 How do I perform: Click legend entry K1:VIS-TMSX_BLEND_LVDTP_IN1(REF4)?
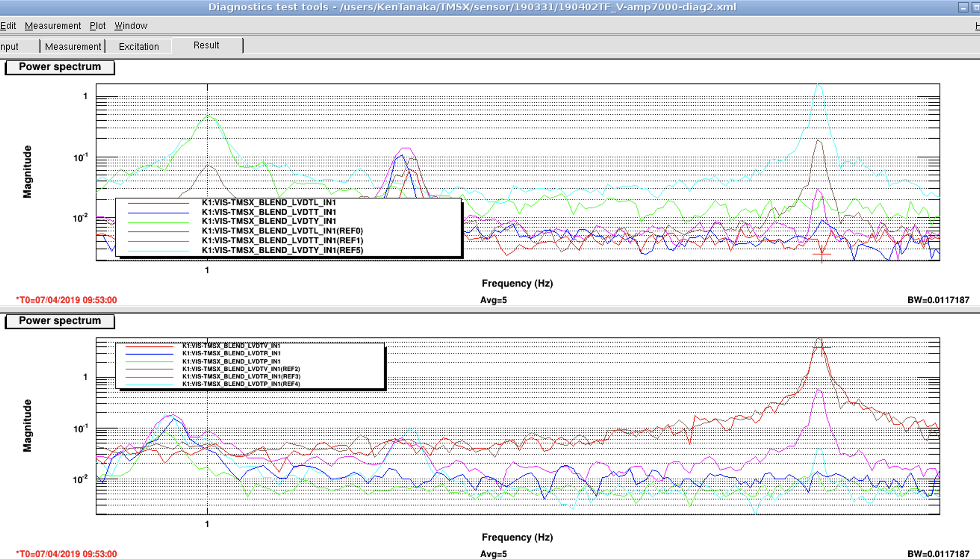coord(241,384)
